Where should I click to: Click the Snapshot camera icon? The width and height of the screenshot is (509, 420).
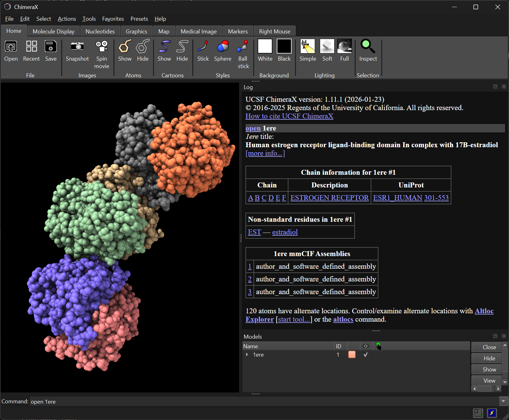coord(77,47)
